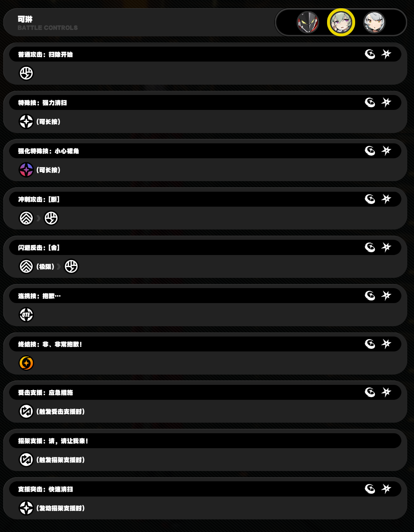Select the white-haired character portrait
The height and width of the screenshot is (532, 414).
point(374,22)
